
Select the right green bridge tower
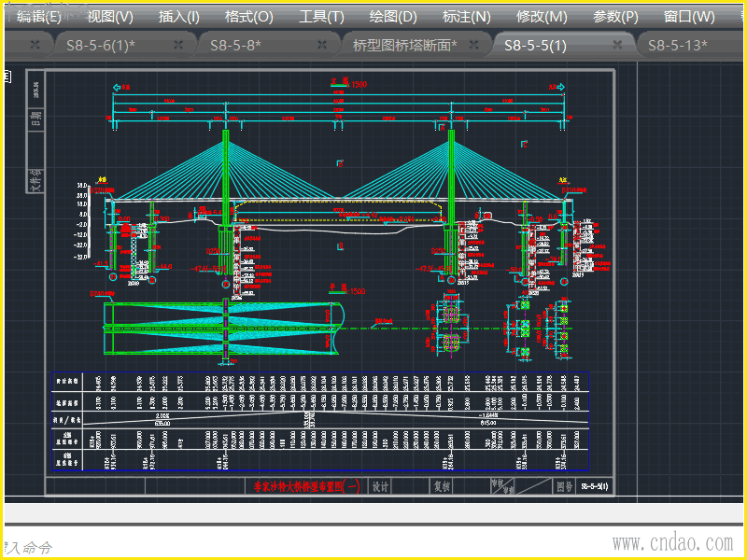point(451,176)
